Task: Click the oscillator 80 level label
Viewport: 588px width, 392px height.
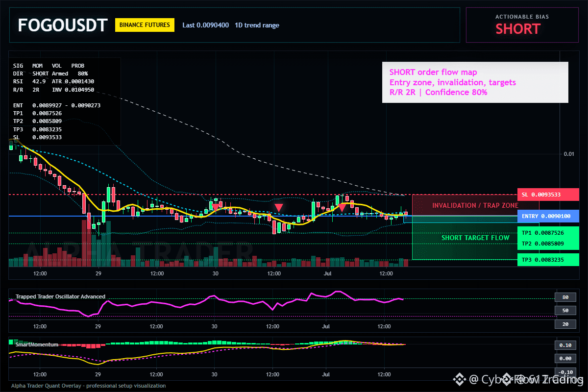Action: click(x=564, y=297)
